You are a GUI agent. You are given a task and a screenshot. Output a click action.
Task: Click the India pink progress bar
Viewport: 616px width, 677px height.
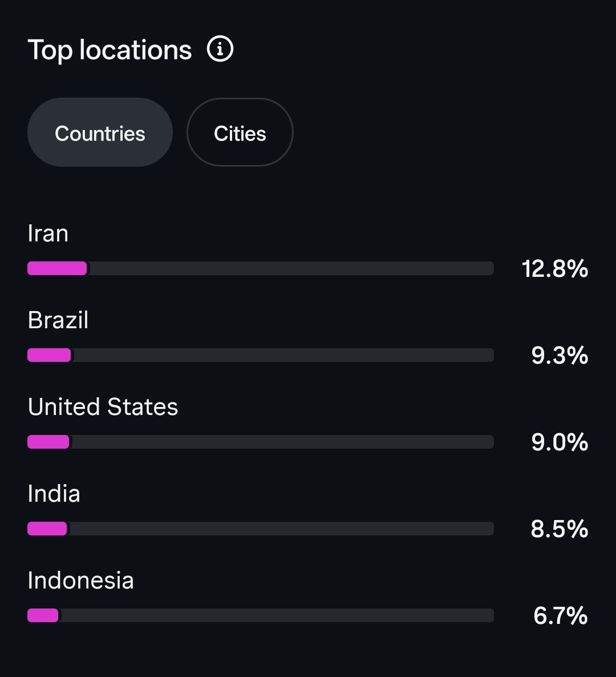(47, 529)
